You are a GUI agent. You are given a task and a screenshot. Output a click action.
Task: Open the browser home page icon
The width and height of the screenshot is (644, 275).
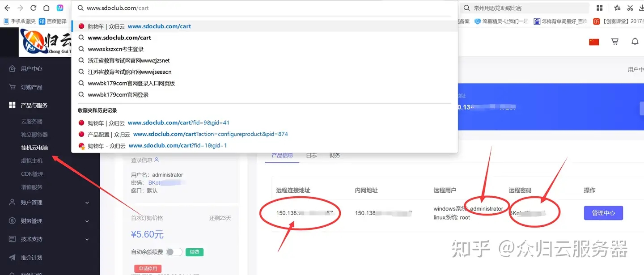point(47,8)
